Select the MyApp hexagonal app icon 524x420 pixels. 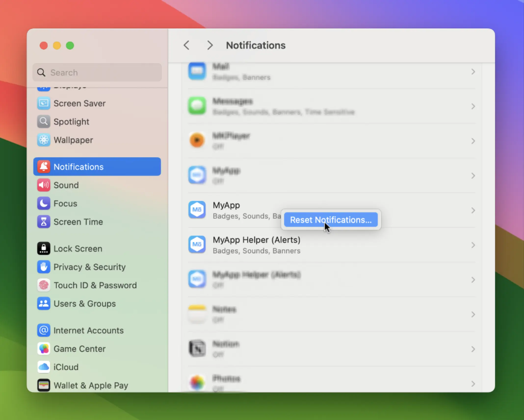click(x=197, y=210)
